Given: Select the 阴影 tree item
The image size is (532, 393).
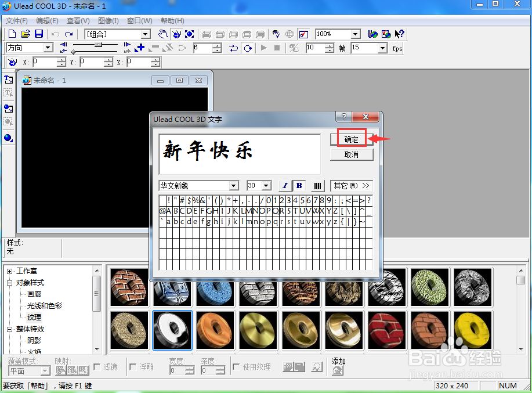Looking at the screenshot, I should click(34, 340).
